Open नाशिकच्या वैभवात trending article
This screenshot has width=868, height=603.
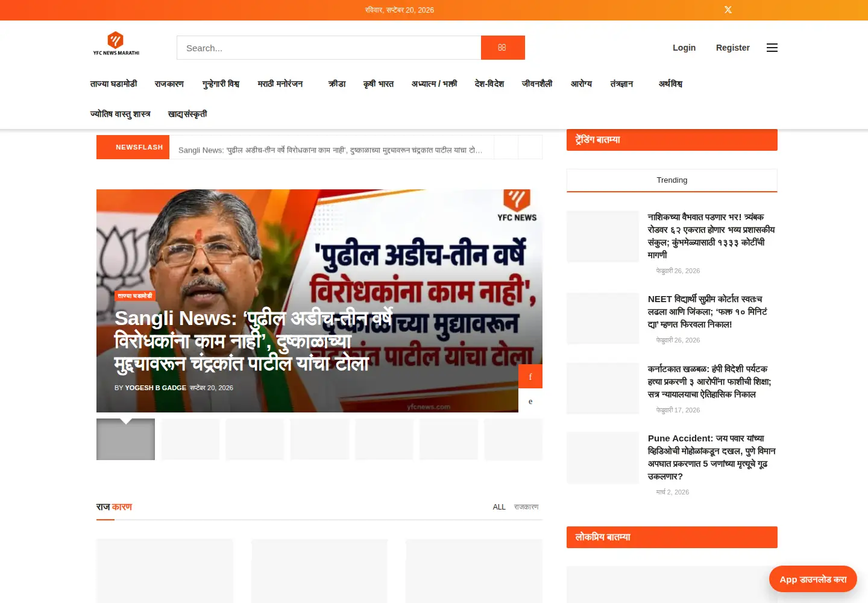(711, 236)
